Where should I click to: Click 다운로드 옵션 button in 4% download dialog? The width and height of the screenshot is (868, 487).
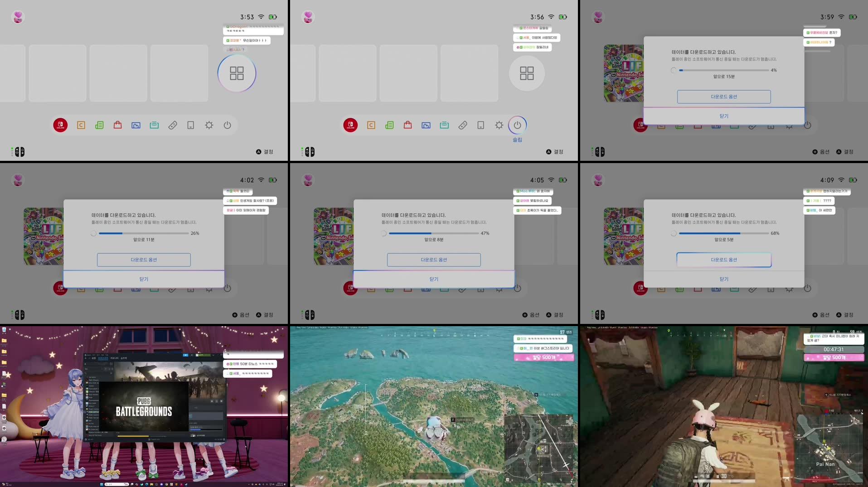pyautogui.click(x=724, y=96)
